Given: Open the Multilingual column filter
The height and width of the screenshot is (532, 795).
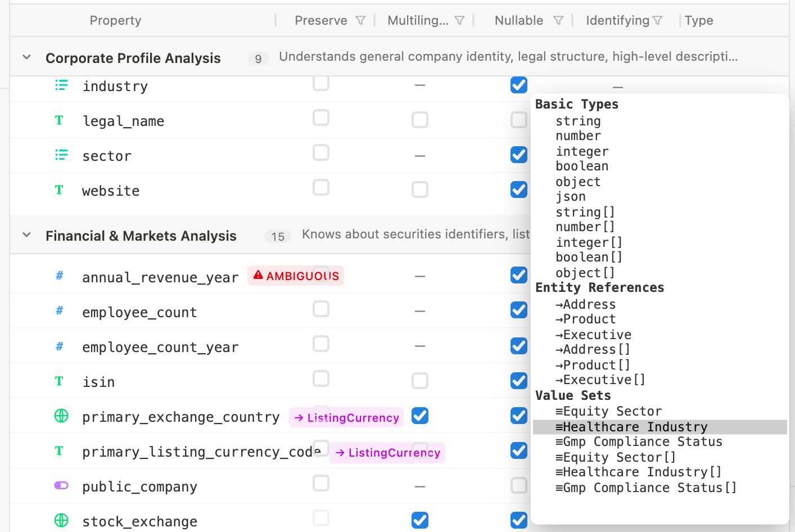Looking at the screenshot, I should click(459, 21).
